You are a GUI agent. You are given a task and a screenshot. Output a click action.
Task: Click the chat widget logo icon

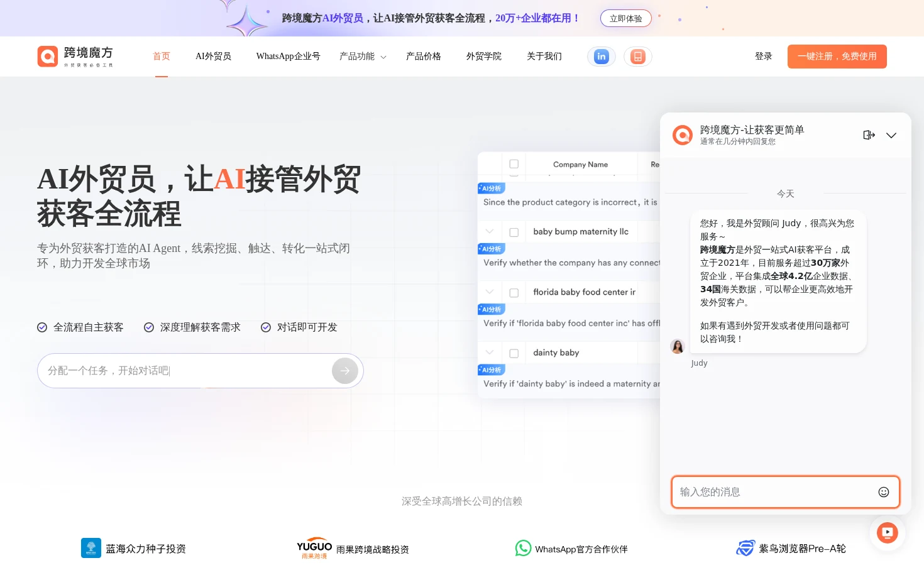coord(683,134)
